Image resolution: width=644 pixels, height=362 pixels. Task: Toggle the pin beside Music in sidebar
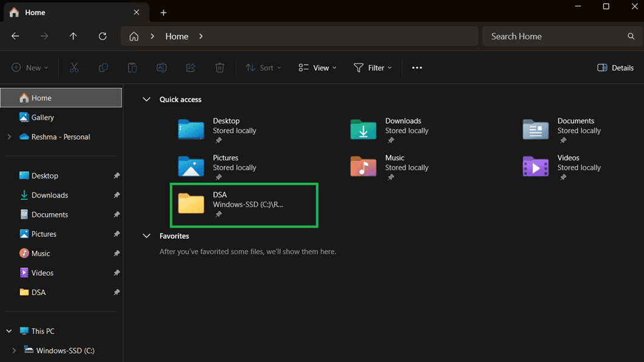click(117, 253)
